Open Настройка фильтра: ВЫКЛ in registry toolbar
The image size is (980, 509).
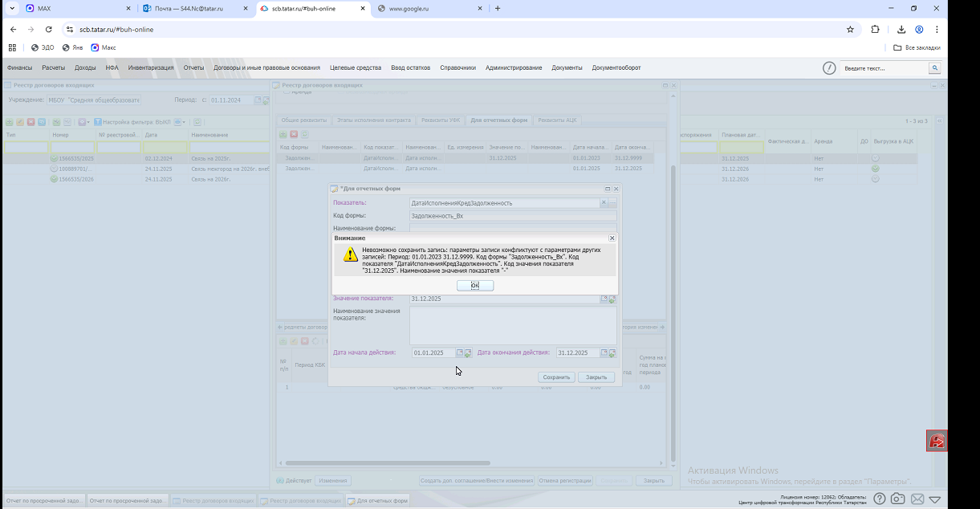(x=132, y=122)
